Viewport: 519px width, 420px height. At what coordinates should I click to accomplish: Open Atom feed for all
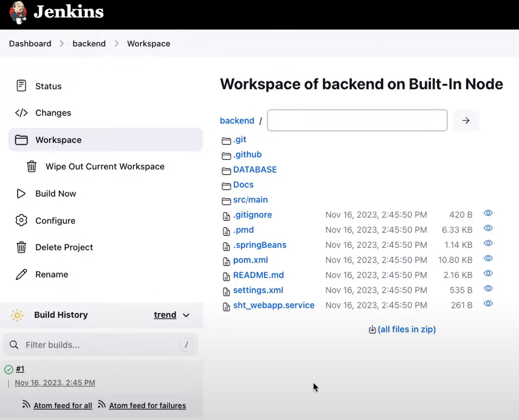63,406
